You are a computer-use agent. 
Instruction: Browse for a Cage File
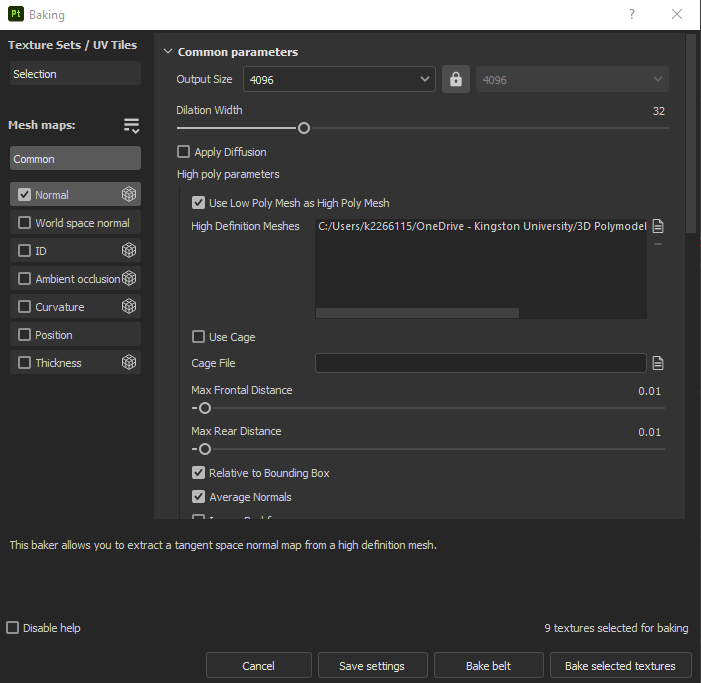tap(658, 363)
